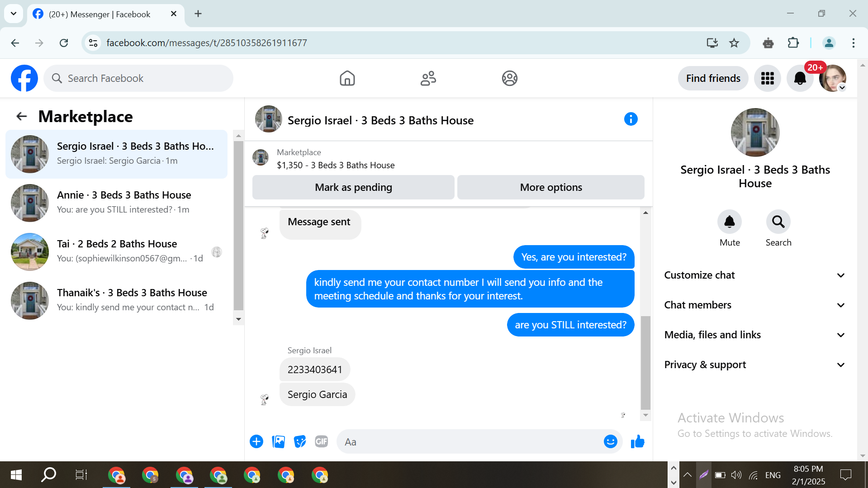
Task: Click the Facebook logo
Action: tap(24, 78)
